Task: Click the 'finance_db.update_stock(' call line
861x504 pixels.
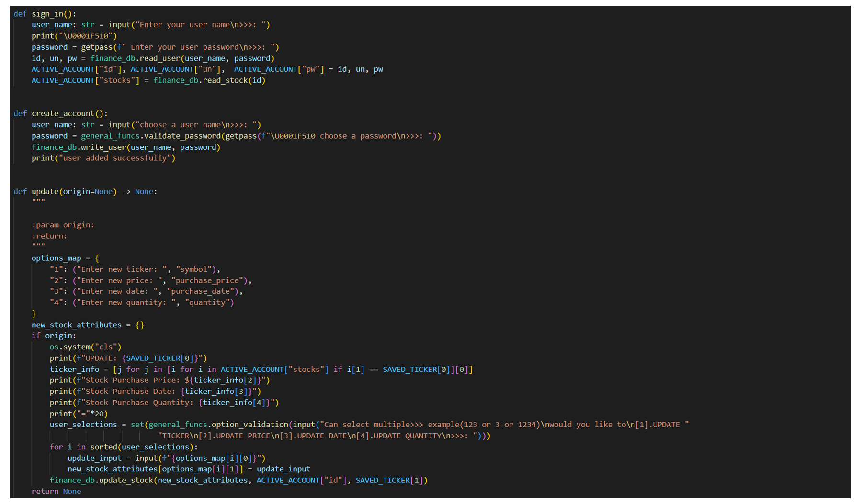Action: click(x=238, y=481)
